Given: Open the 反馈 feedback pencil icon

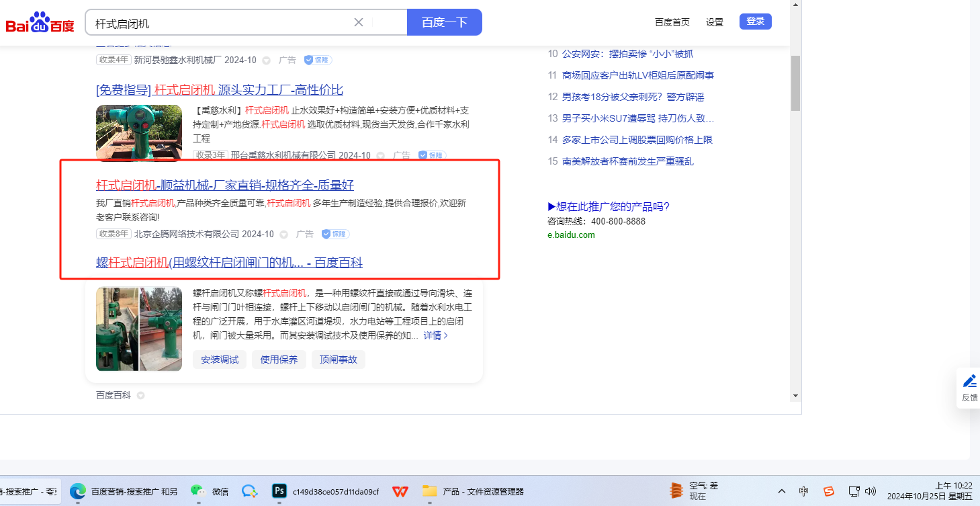Looking at the screenshot, I should coord(969,382).
